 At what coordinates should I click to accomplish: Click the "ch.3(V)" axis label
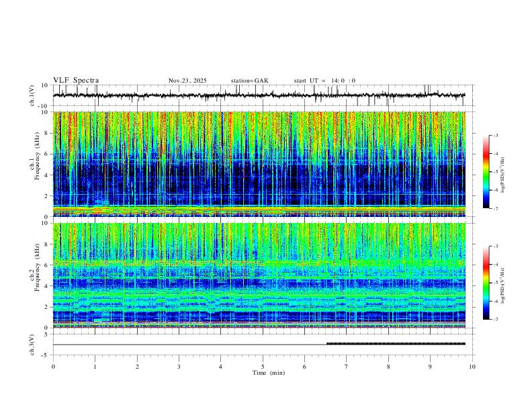(x=32, y=345)
